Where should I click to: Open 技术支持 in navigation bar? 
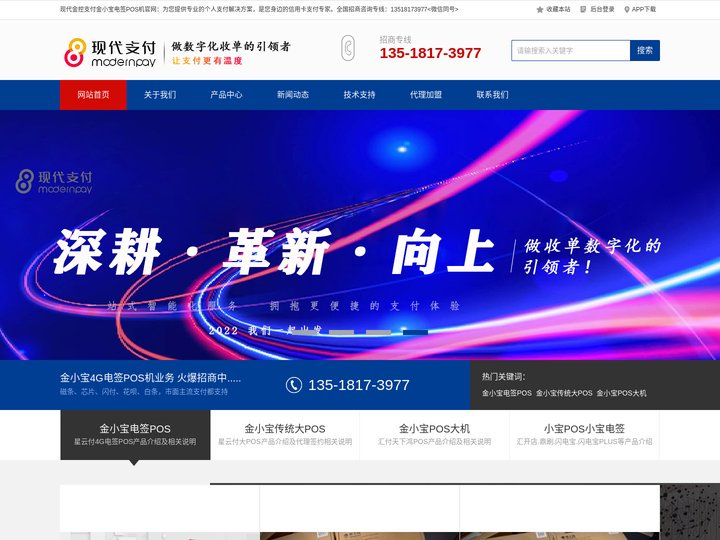(360, 95)
